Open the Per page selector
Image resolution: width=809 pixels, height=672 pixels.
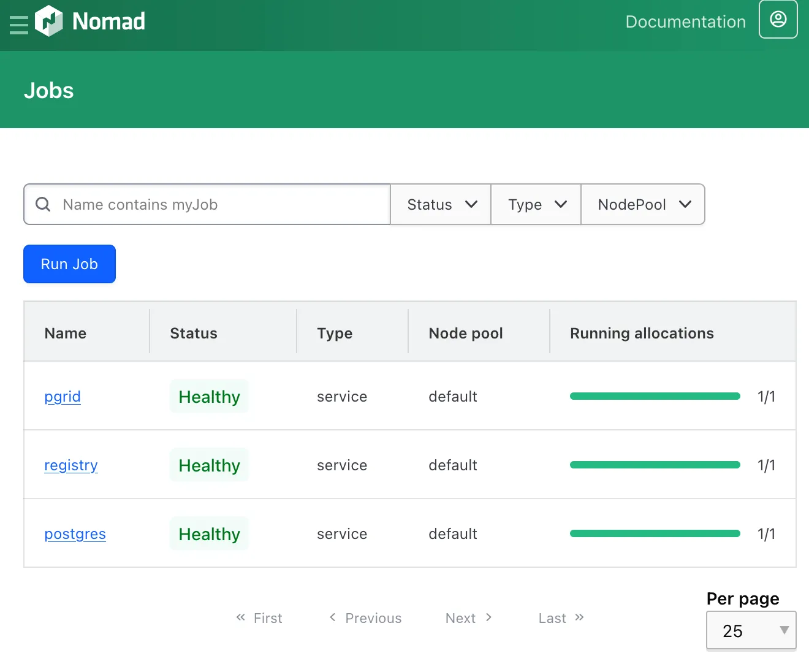pos(751,630)
